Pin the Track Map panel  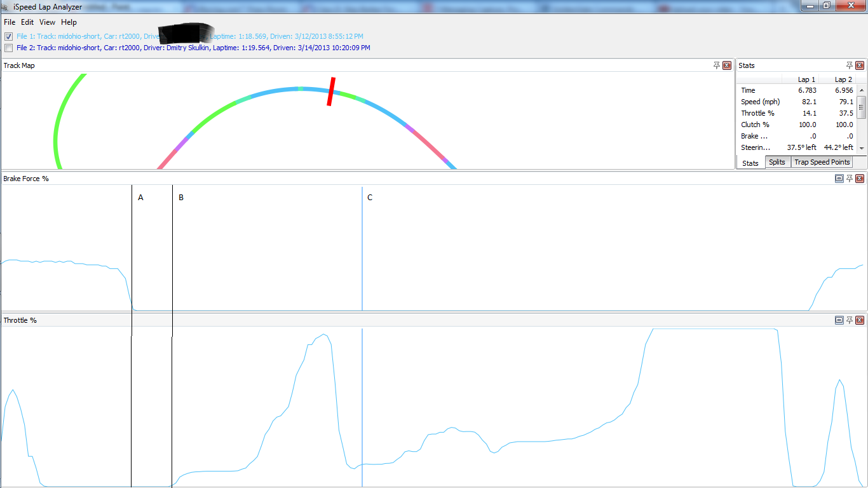(717, 65)
